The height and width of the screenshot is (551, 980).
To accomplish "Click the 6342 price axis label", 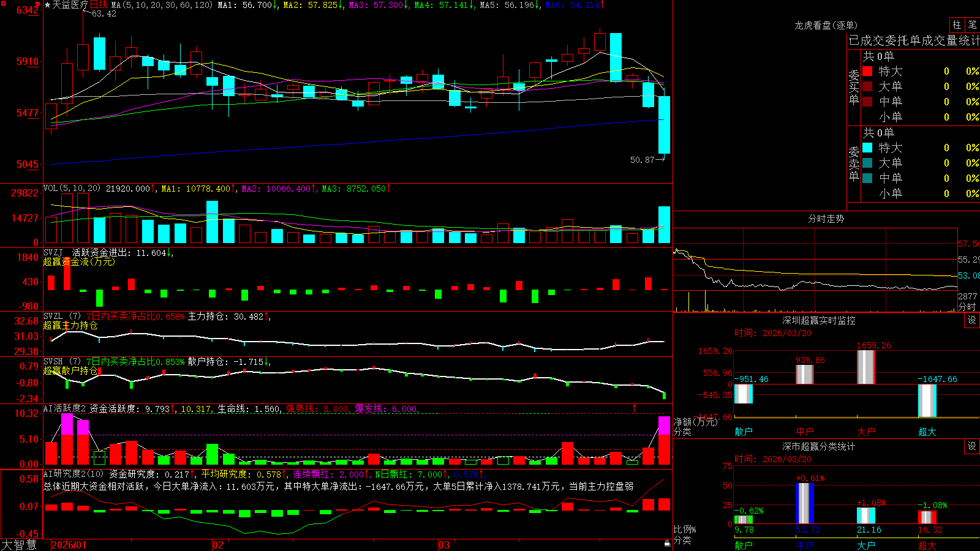I will (28, 10).
